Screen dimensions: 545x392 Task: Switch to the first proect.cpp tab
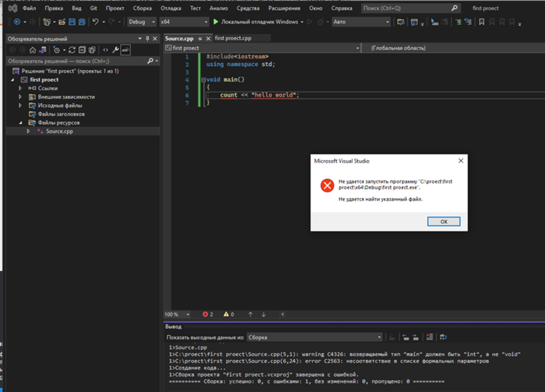[233, 39]
